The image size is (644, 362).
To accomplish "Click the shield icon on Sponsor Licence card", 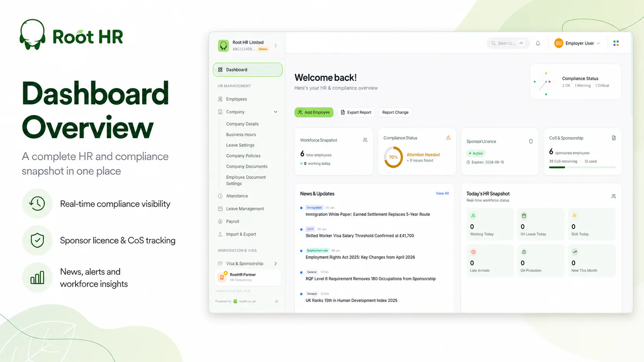I will [x=531, y=141].
